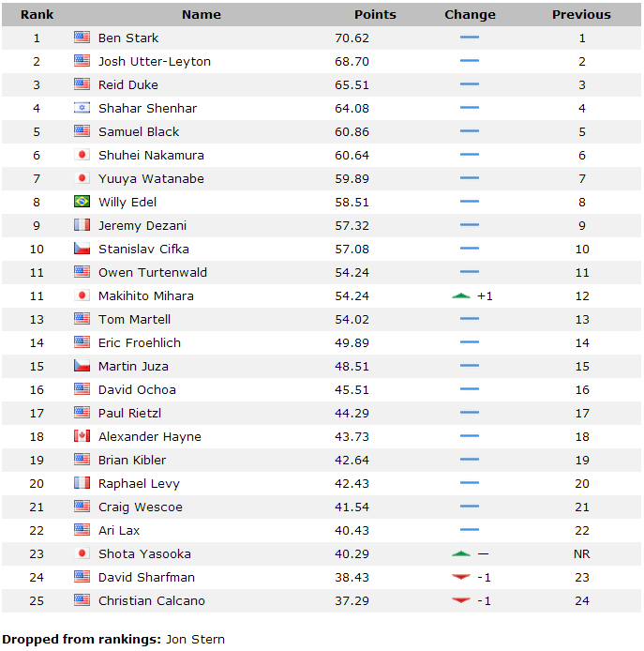Click the Israel flag next to Shahar Shenhar
This screenshot has height=651, width=644.
click(82, 108)
